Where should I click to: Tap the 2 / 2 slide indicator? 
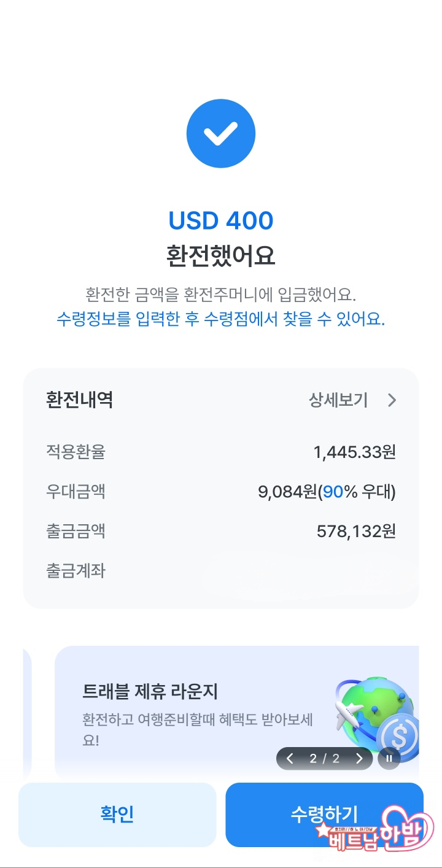(x=325, y=759)
